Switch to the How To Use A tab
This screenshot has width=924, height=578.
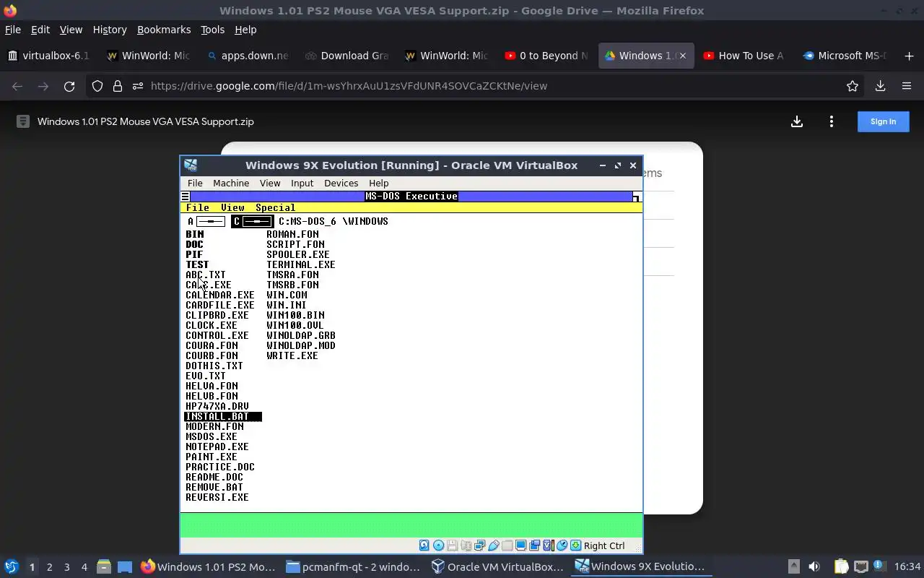[x=744, y=56]
